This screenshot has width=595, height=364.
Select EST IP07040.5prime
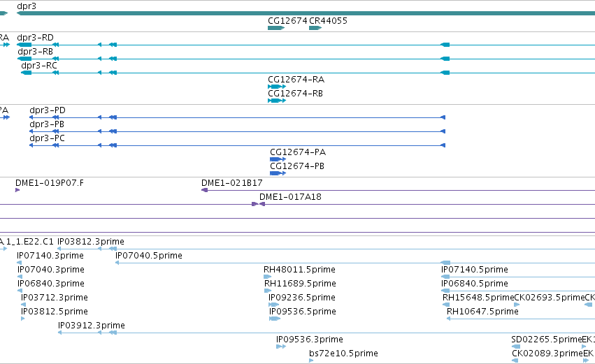tap(149, 256)
